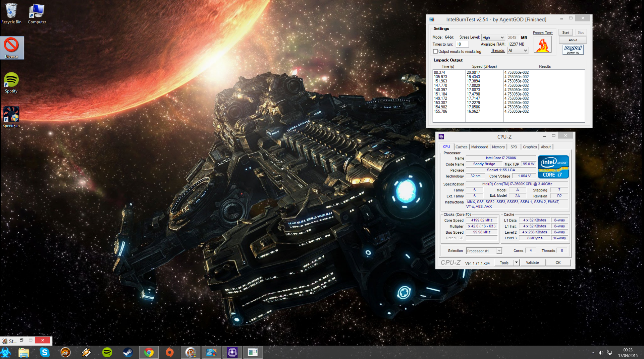Click the Intel Core i7 logo in CPU-Z

tap(553, 166)
